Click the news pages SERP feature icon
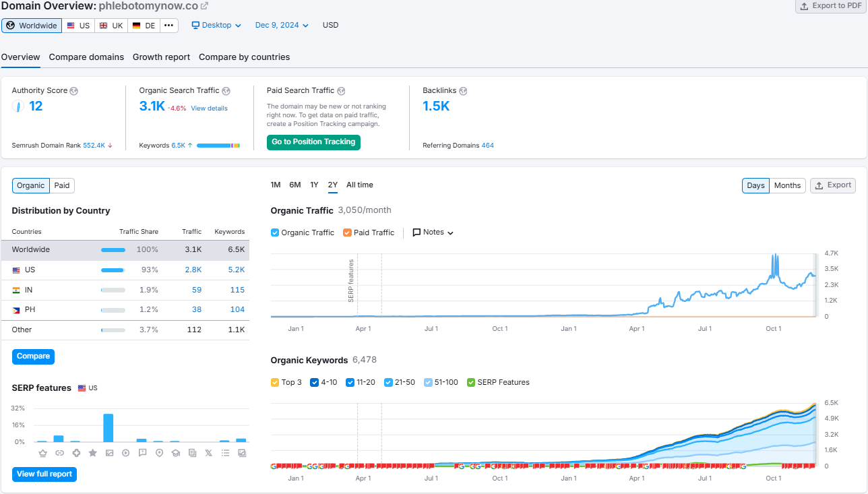 192,453
